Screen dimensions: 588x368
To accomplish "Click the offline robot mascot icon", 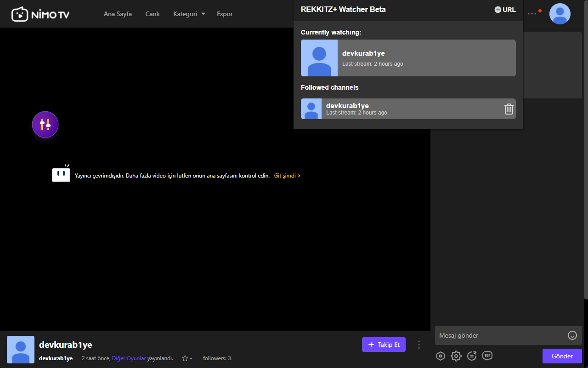I will [61, 174].
